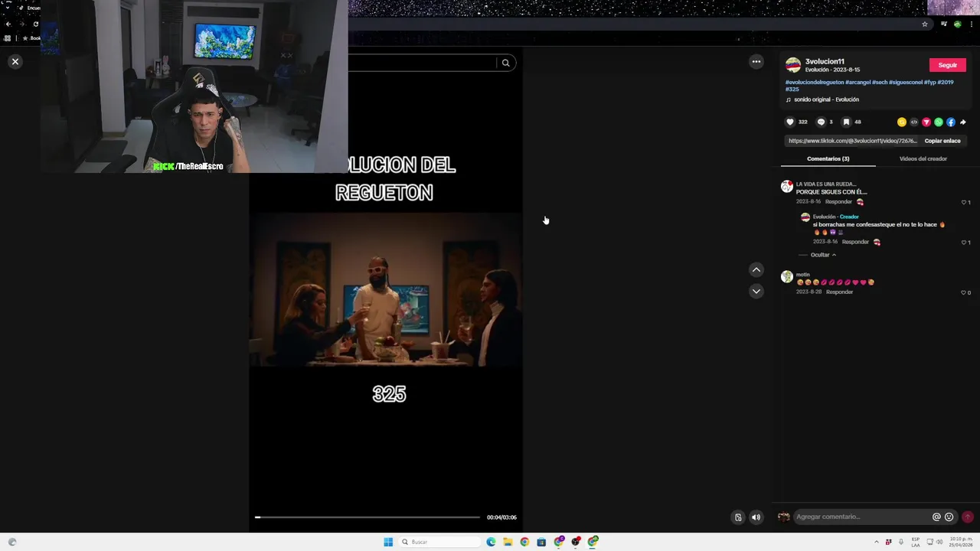Like the PORQUE SIGUES CON ÉL comment
The image size is (980, 551).
tap(964, 202)
